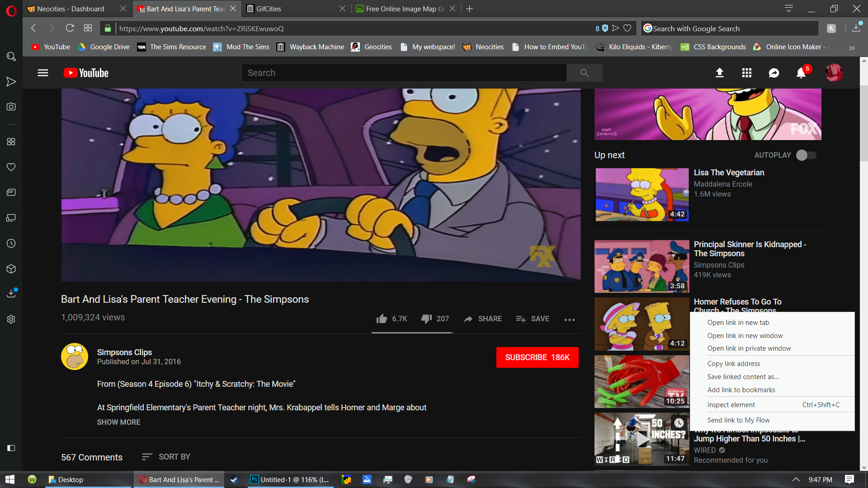Click the thumbs down dislike icon

tap(426, 319)
